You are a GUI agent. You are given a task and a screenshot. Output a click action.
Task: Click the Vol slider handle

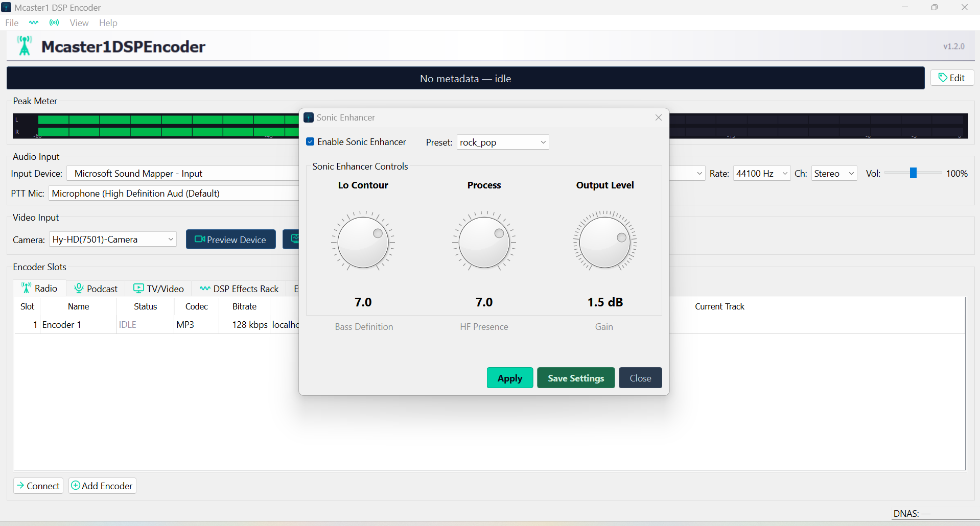pyautogui.click(x=913, y=174)
